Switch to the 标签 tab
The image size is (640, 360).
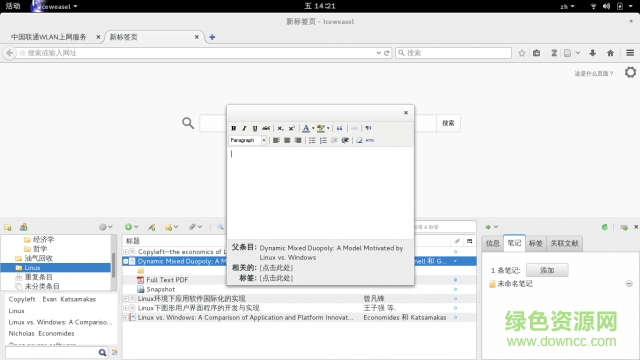[536, 244]
